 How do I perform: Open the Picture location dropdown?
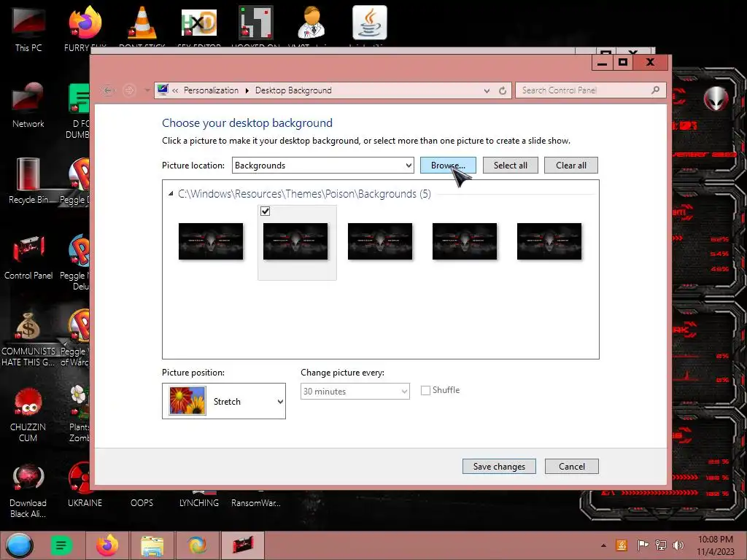(x=322, y=166)
